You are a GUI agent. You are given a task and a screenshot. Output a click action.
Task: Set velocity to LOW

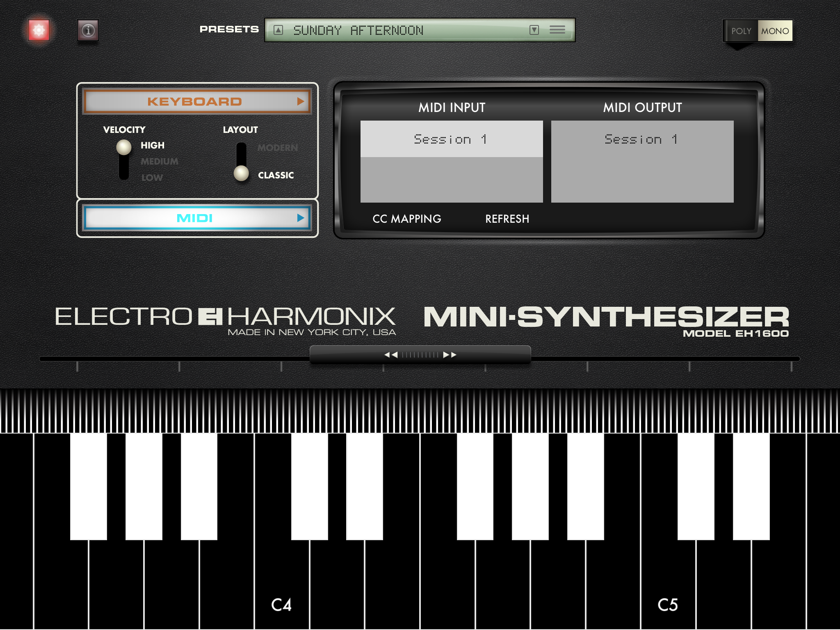tap(152, 178)
